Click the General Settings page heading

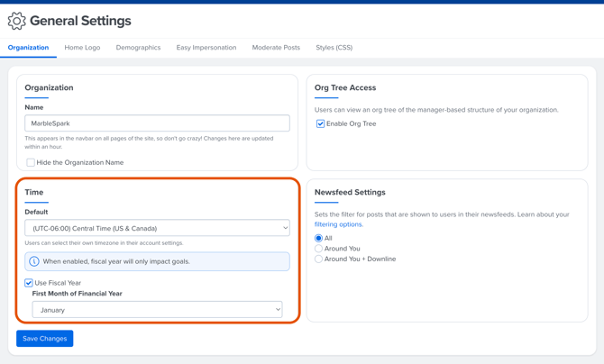click(80, 21)
